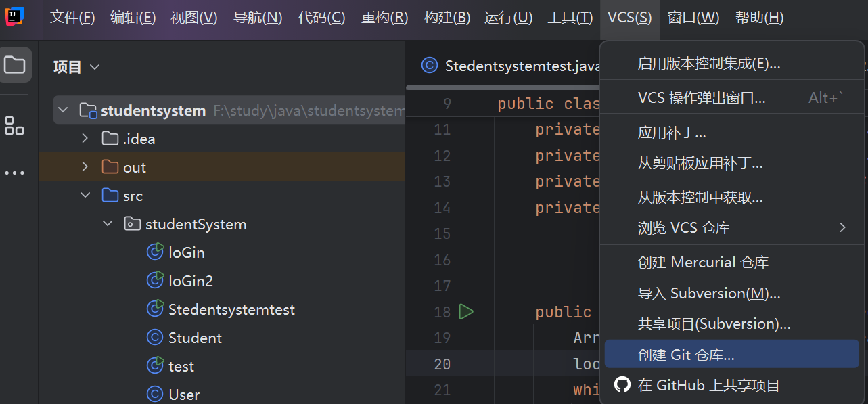Select the loGin class icon in tree
The width and height of the screenshot is (868, 404).
click(x=156, y=252)
